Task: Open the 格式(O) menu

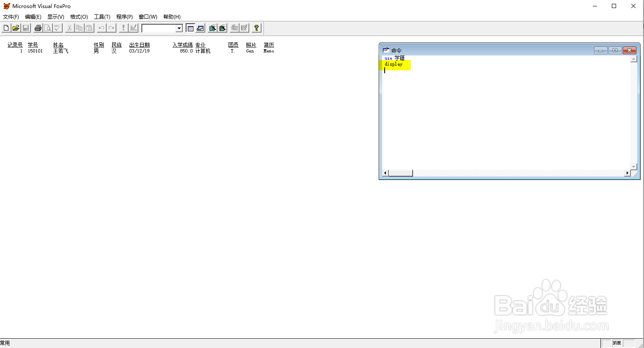Action: [x=79, y=17]
